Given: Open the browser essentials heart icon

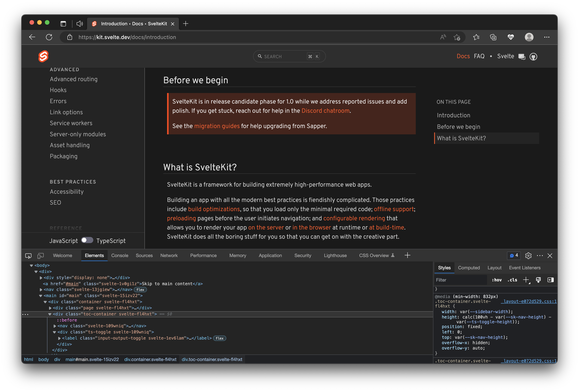Looking at the screenshot, I should tap(510, 37).
